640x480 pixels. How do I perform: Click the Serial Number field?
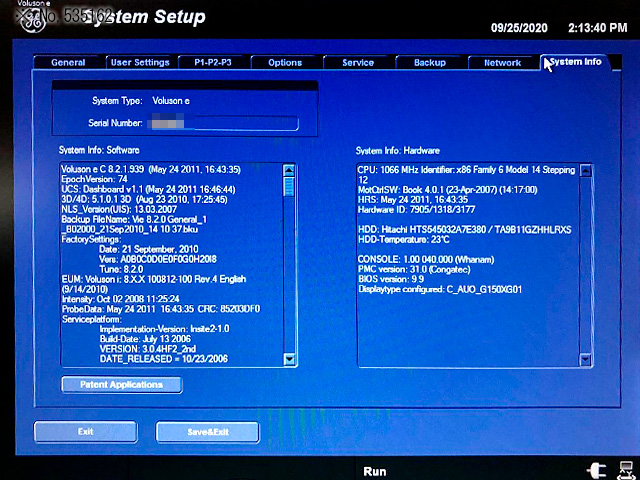pos(224,123)
